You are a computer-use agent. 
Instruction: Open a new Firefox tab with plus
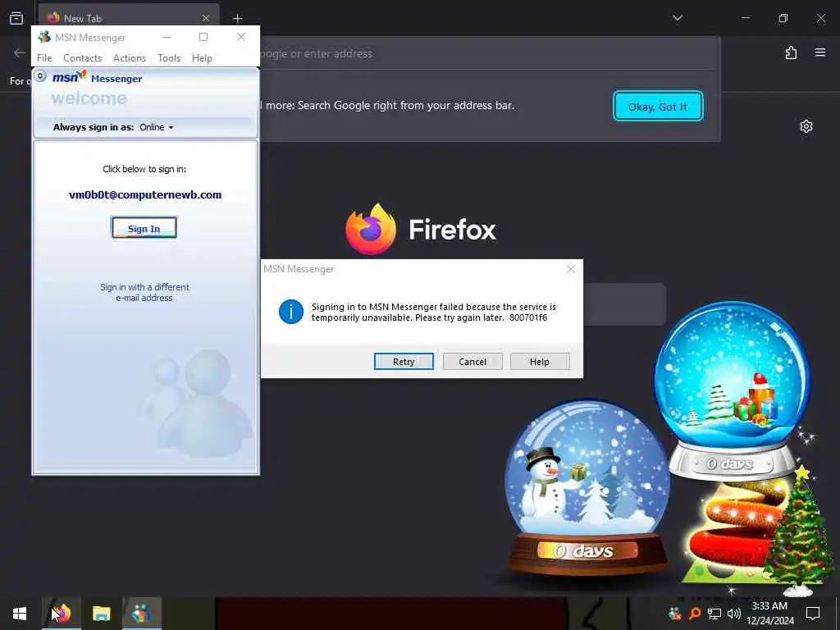click(237, 18)
